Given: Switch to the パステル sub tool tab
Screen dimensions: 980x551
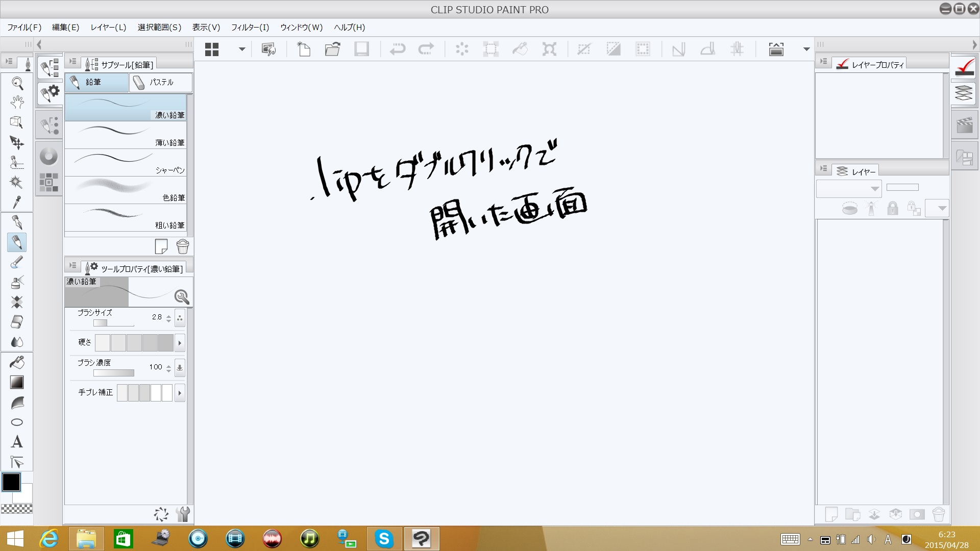Looking at the screenshot, I should tap(160, 82).
